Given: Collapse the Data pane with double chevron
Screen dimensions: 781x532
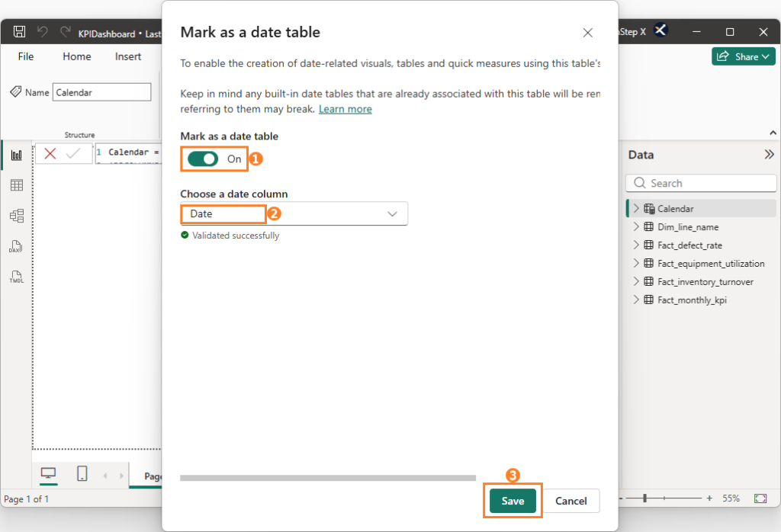Looking at the screenshot, I should (x=769, y=155).
